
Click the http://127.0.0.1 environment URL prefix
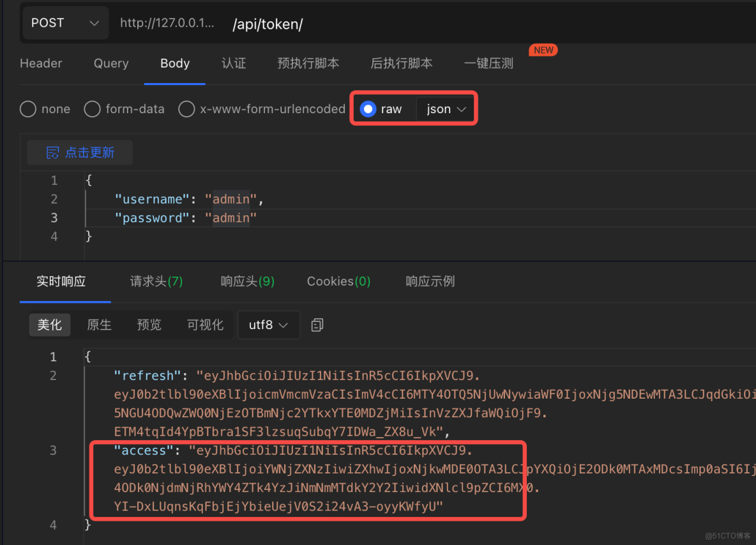tap(167, 22)
